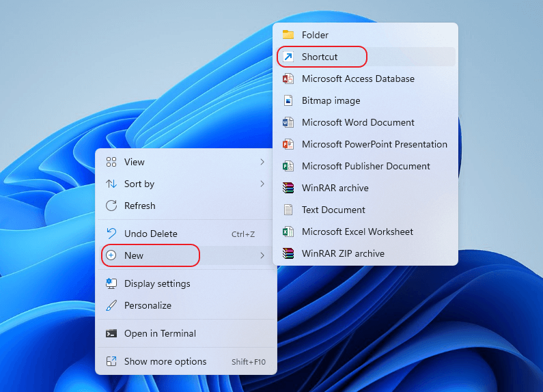Click the Show more options icon
The image size is (543, 392).
coord(111,361)
